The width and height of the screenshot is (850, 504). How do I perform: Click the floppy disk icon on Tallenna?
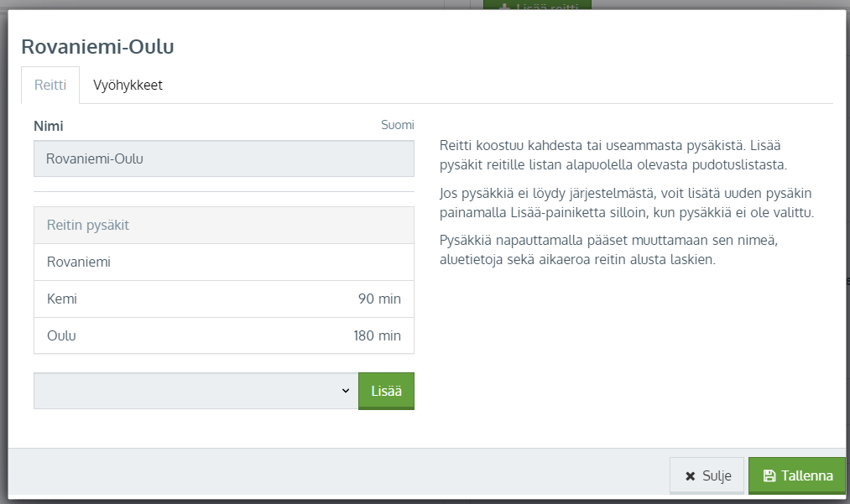pyautogui.click(x=769, y=475)
